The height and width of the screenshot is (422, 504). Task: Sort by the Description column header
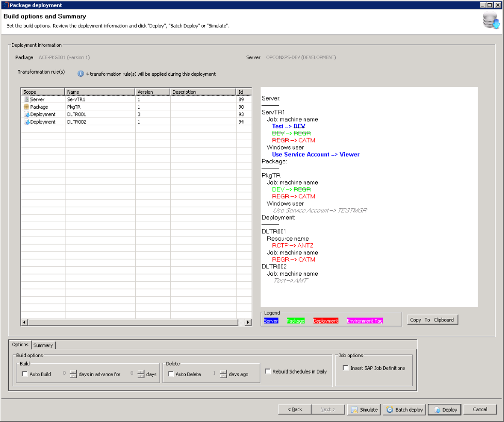pyautogui.click(x=203, y=92)
